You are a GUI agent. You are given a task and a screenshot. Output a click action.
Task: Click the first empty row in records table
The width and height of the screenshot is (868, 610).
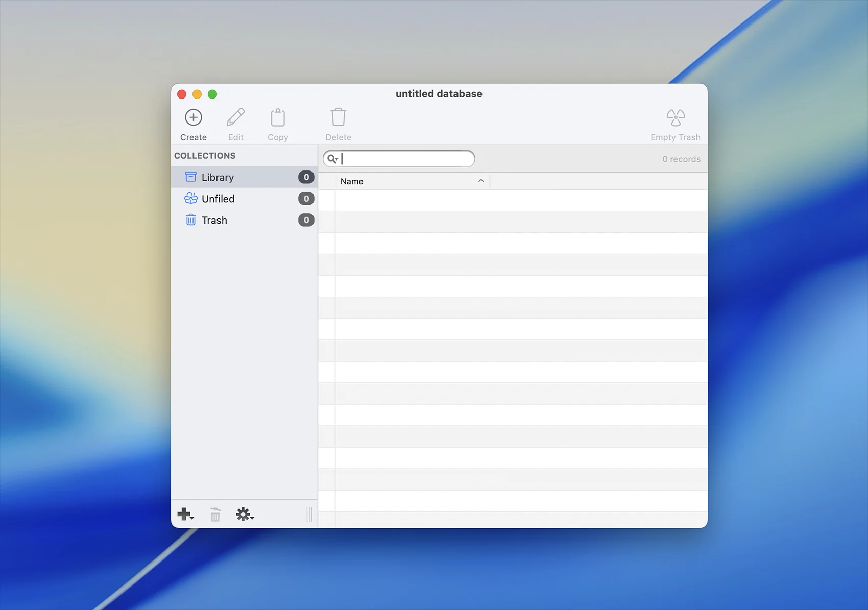click(x=521, y=201)
